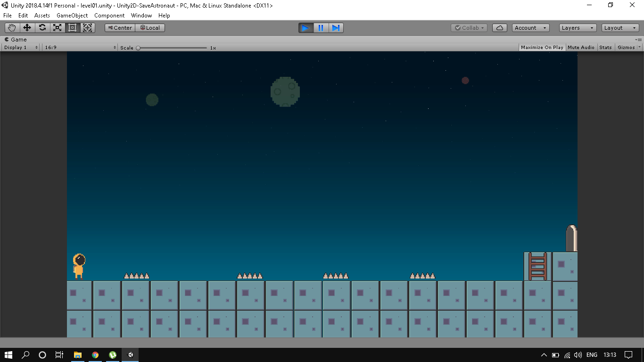Open Layers dropdown
Screen dimensions: 644x362
[578, 28]
